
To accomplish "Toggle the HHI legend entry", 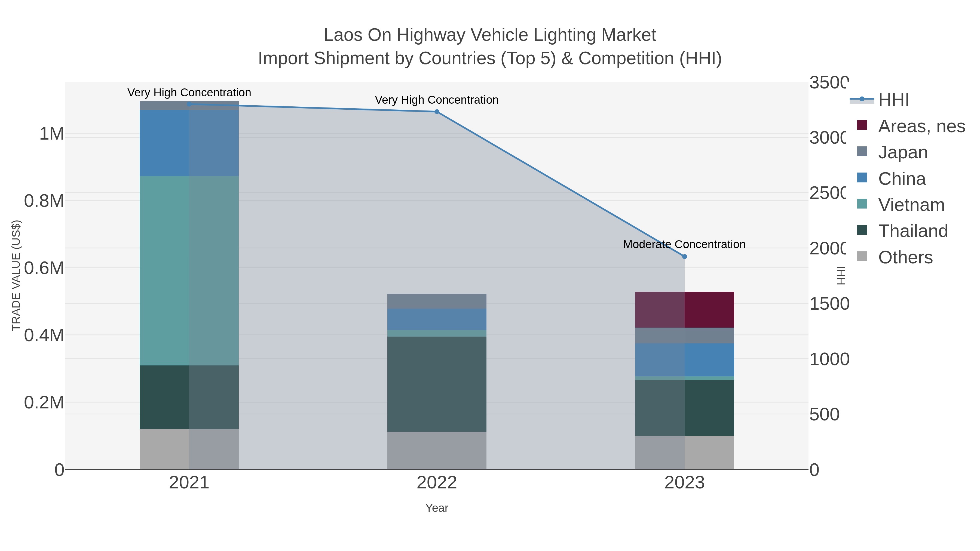I will pyautogui.click(x=880, y=100).
